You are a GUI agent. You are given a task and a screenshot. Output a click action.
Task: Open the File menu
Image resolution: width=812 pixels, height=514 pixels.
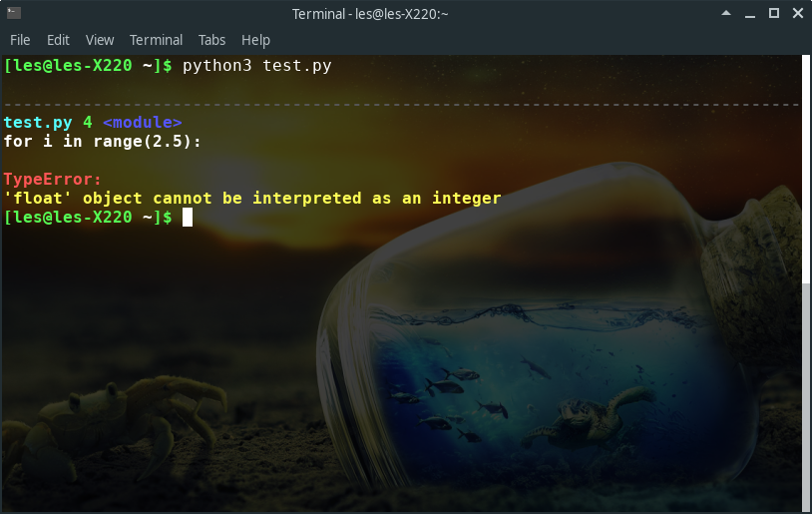tap(20, 40)
